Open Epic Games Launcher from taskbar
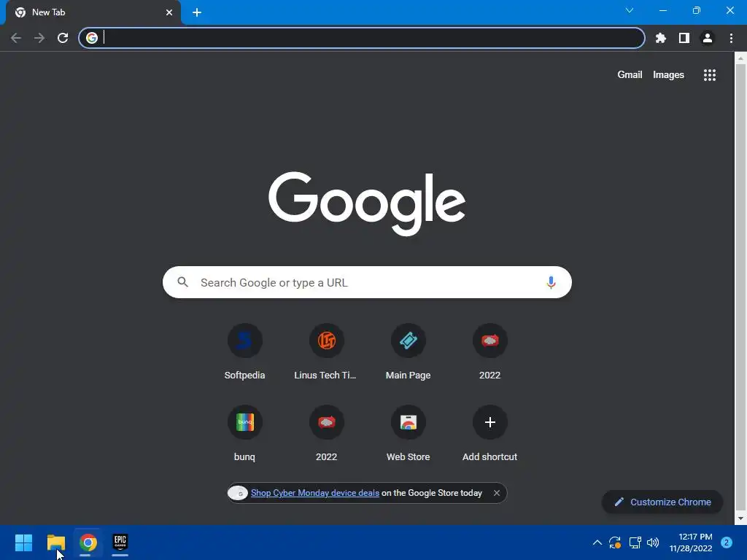Image resolution: width=747 pixels, height=560 pixels. [x=120, y=542]
